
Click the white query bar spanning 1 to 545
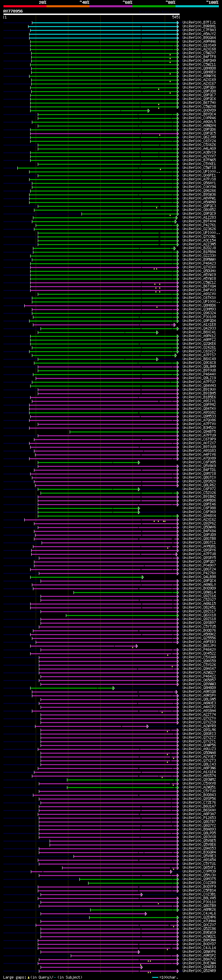point(92,15)
